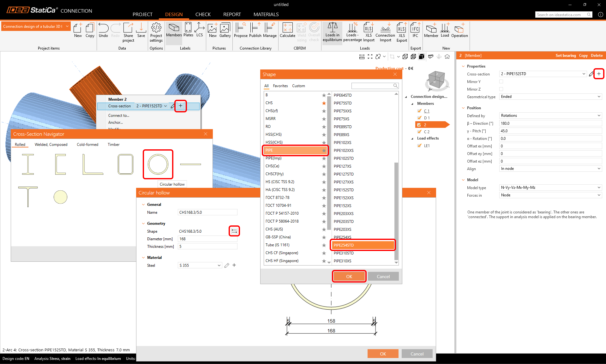Open the Model type dropdown
Screen dimensions: 606x364
550,188
